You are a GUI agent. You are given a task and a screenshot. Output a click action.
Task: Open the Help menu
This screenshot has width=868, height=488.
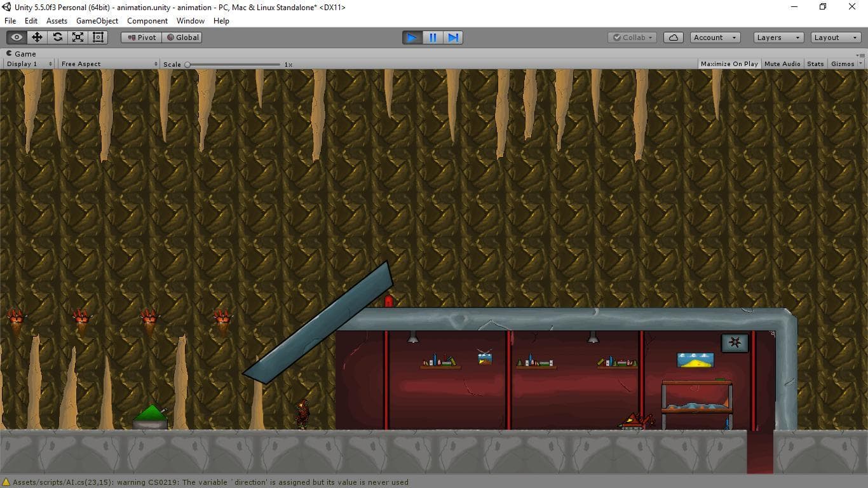(x=221, y=21)
